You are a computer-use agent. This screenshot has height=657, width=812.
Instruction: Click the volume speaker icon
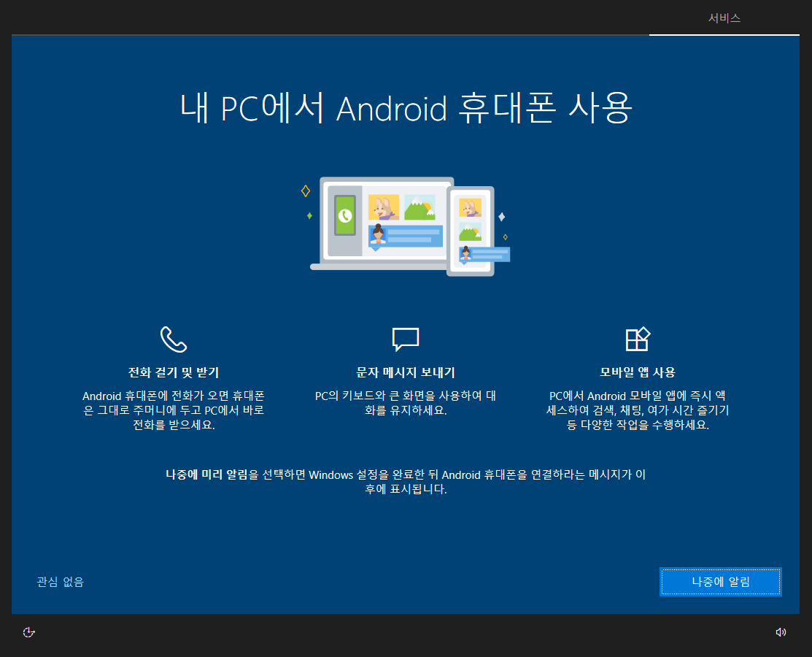[x=781, y=632]
